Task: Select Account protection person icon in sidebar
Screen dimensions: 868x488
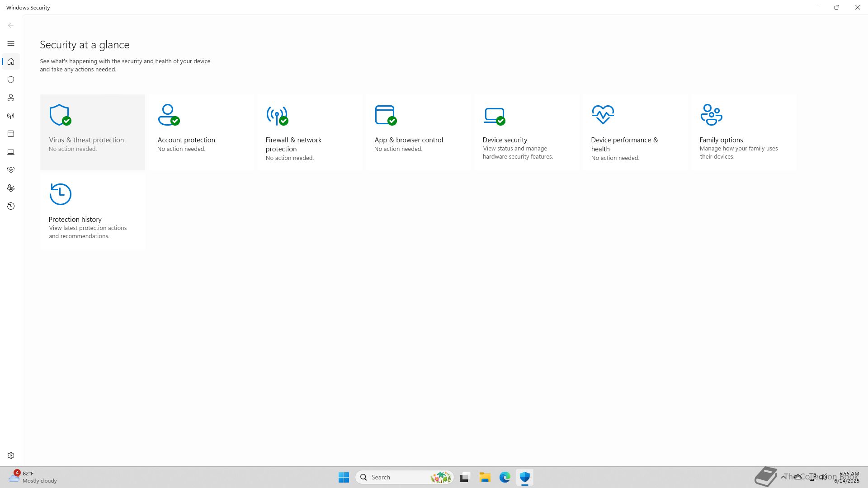Action: [x=11, y=98]
